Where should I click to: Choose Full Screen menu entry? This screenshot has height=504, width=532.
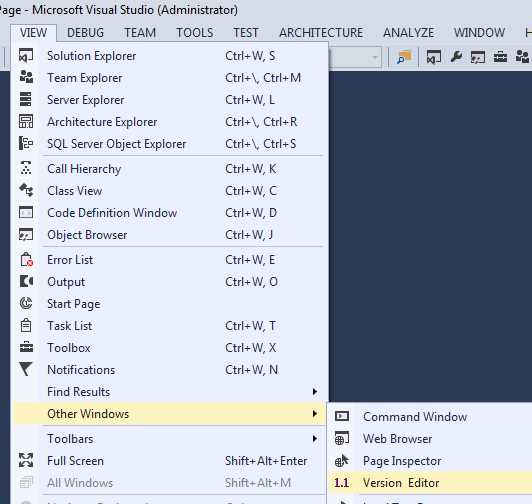click(x=170, y=461)
